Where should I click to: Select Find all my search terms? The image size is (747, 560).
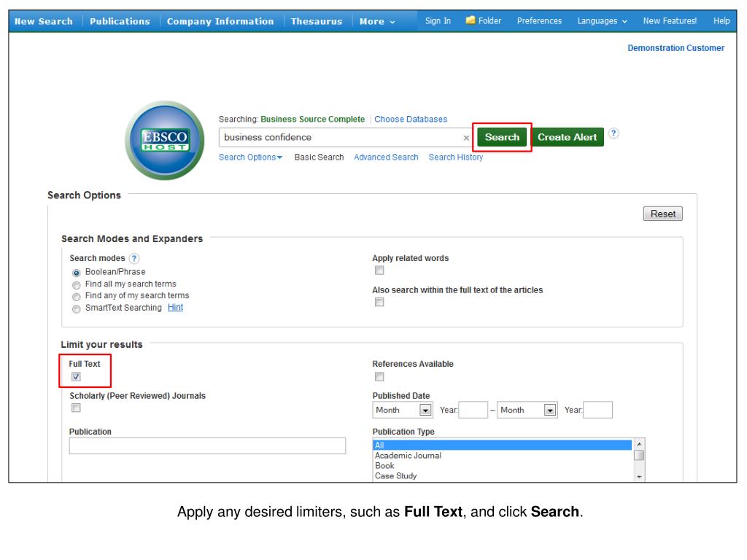tap(76, 285)
